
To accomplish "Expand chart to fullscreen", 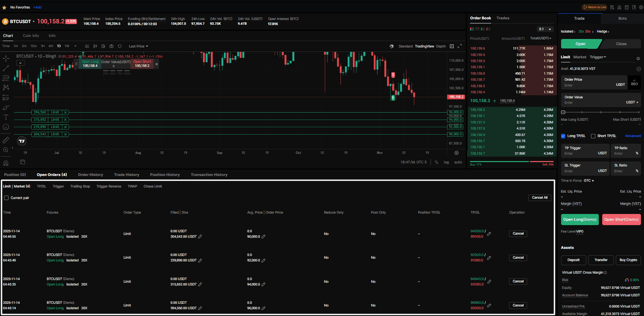I will pyautogui.click(x=459, y=46).
